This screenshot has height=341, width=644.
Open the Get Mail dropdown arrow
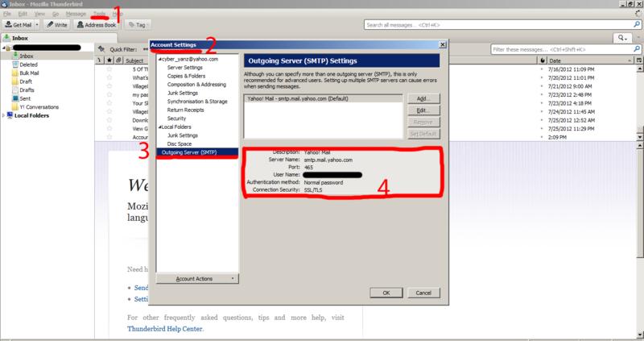click(37, 25)
